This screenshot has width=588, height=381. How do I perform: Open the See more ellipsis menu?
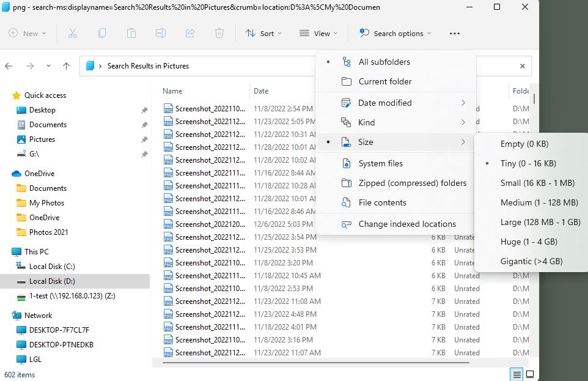click(x=454, y=33)
